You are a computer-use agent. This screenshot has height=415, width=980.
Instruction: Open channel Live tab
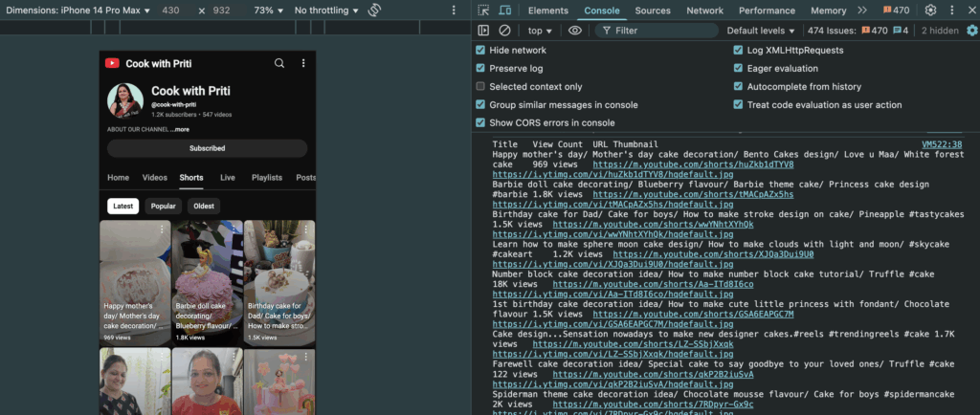coord(228,177)
